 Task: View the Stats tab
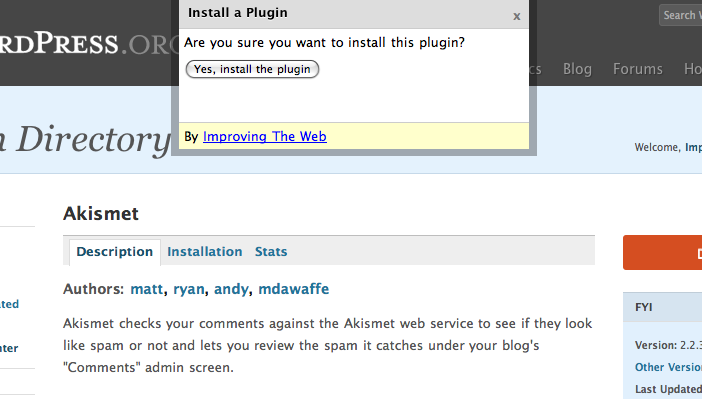coord(271,252)
